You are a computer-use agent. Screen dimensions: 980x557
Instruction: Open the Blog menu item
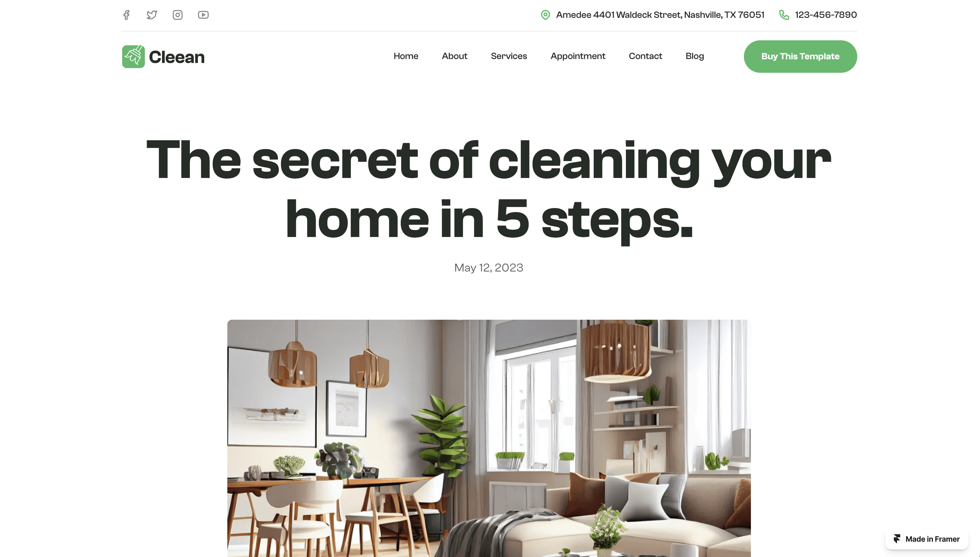tap(694, 56)
